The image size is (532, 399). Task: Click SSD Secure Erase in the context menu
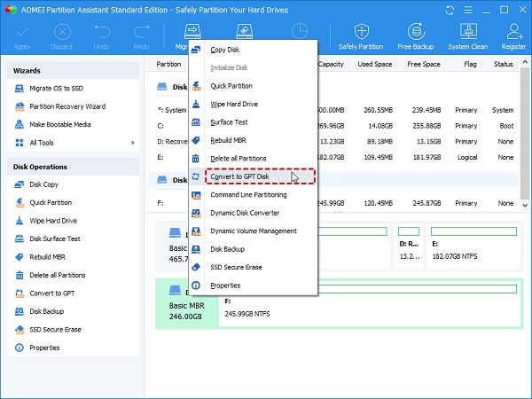(x=253, y=268)
